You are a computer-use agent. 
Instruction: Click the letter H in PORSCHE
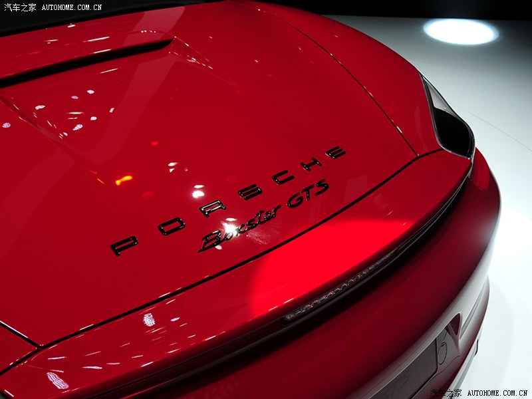click(310, 164)
